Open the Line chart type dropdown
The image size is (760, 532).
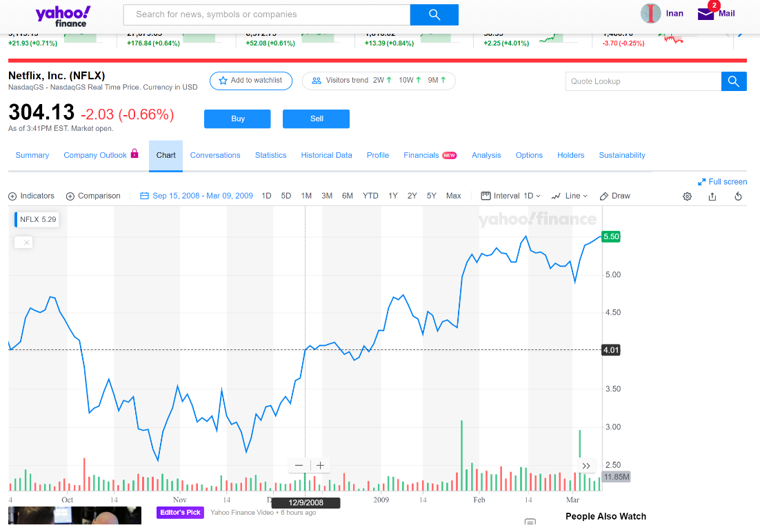[570, 196]
